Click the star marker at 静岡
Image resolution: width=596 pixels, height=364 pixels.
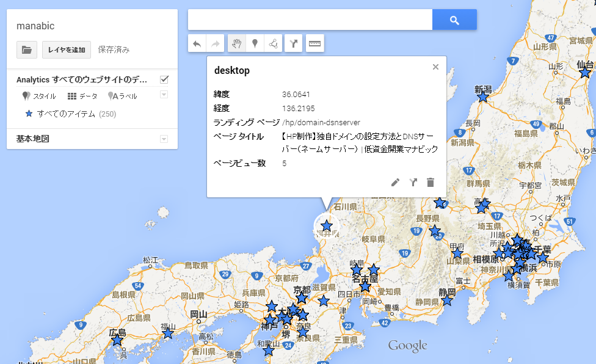tap(447, 300)
